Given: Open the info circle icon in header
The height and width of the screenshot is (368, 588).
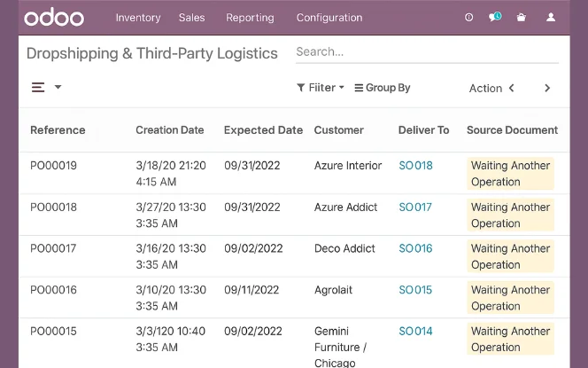Looking at the screenshot, I should (468, 17).
